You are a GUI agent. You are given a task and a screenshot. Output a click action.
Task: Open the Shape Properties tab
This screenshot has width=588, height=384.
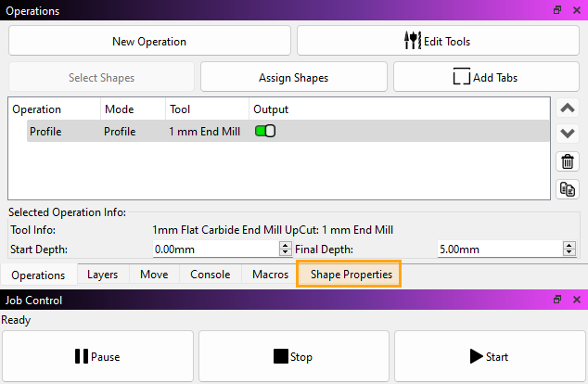pyautogui.click(x=351, y=275)
